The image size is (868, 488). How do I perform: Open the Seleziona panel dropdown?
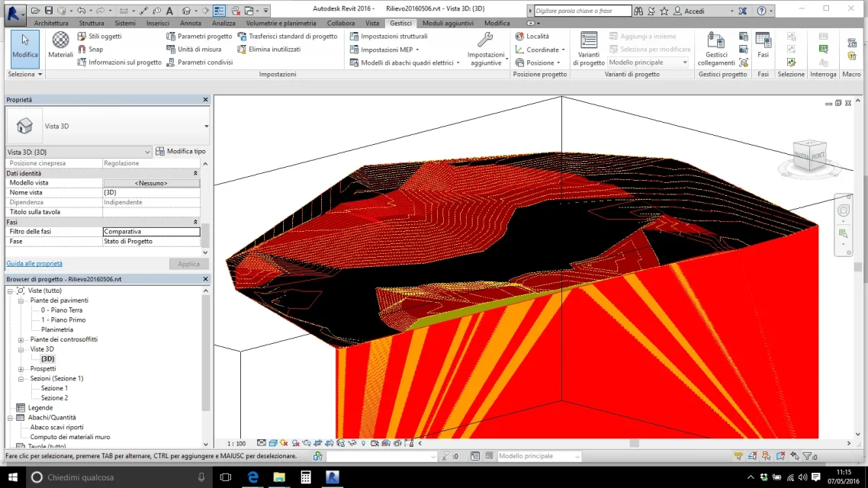[25, 74]
